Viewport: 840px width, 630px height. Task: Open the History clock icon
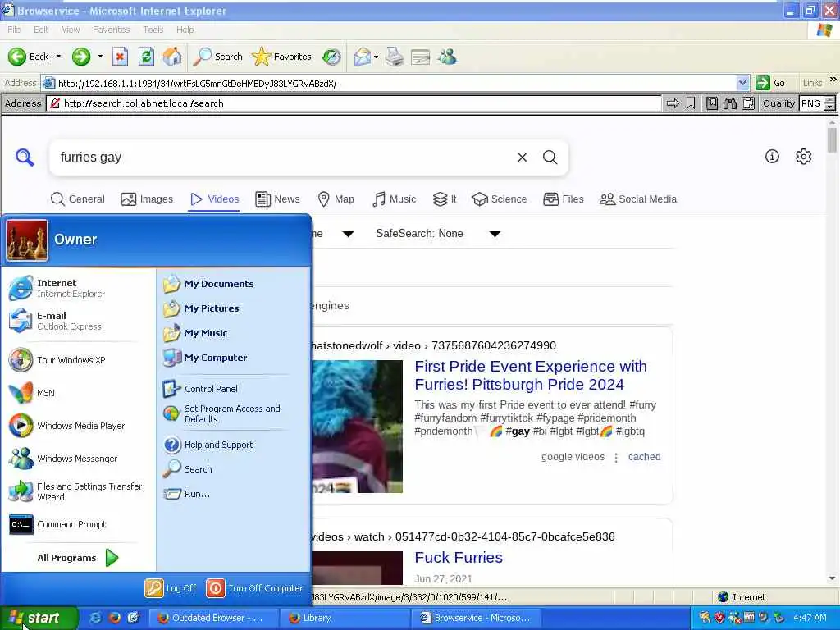(x=331, y=57)
